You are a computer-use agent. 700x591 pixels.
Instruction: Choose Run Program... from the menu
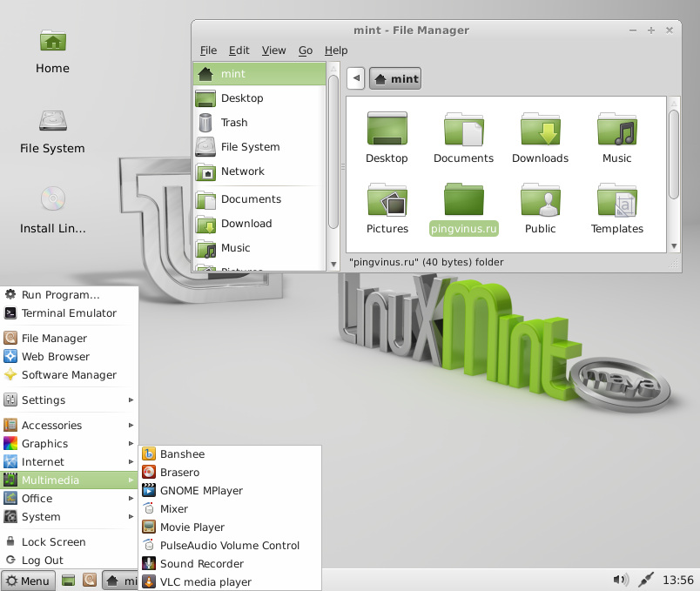pos(69,294)
